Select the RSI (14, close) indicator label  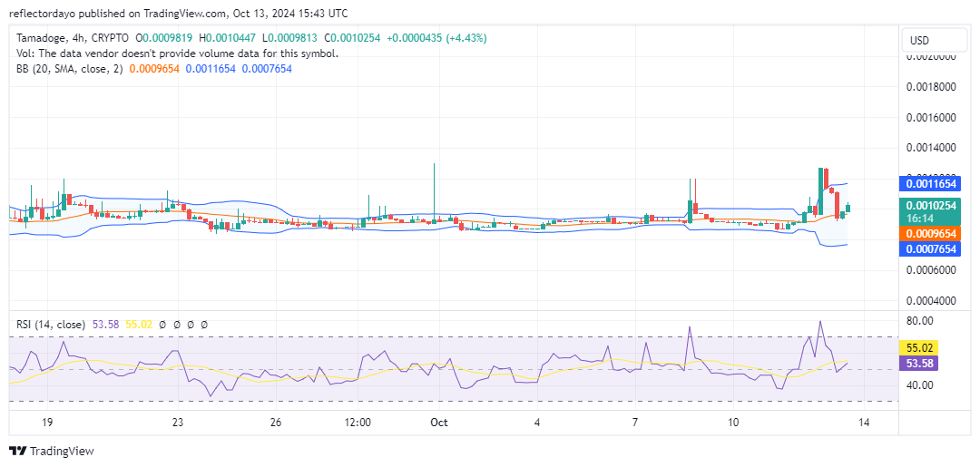pos(52,325)
